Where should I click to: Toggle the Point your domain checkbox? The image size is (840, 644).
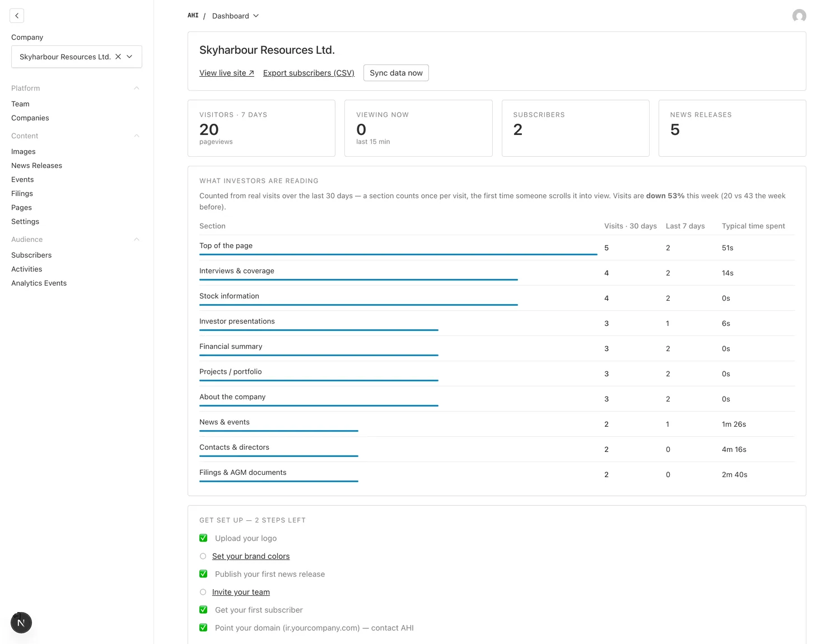(x=203, y=628)
